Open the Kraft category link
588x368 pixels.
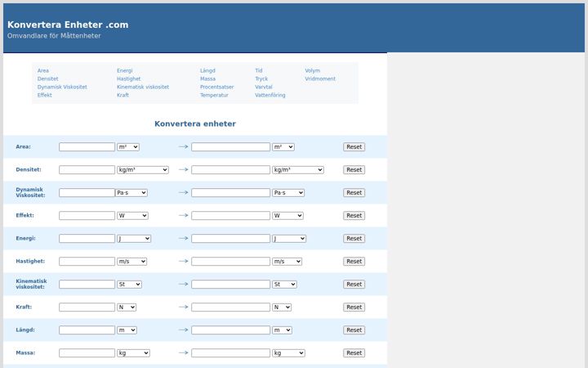tap(122, 96)
